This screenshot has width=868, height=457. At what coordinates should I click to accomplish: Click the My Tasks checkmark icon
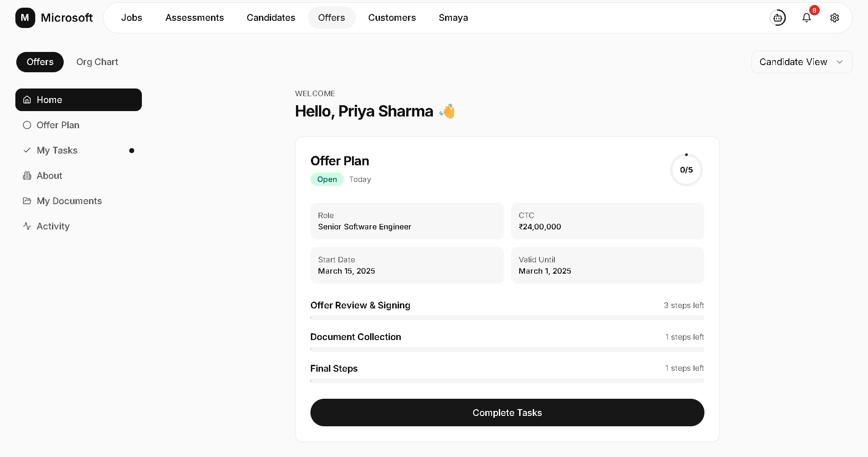click(x=27, y=150)
